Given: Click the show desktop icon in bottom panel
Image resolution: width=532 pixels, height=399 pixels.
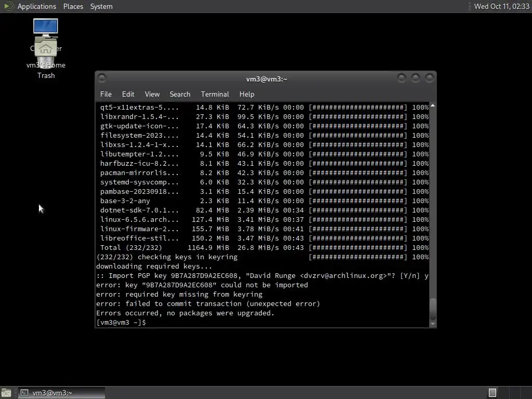Looking at the screenshot, I should point(6,393).
